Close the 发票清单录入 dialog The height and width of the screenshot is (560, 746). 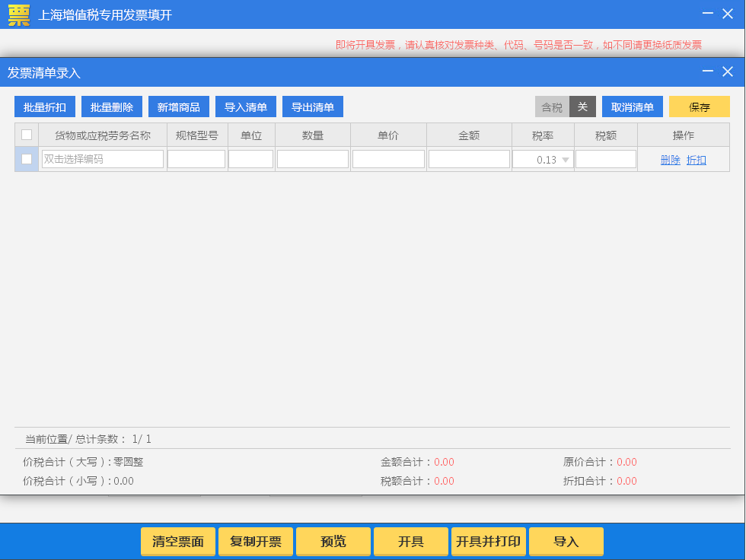pyautogui.click(x=728, y=72)
